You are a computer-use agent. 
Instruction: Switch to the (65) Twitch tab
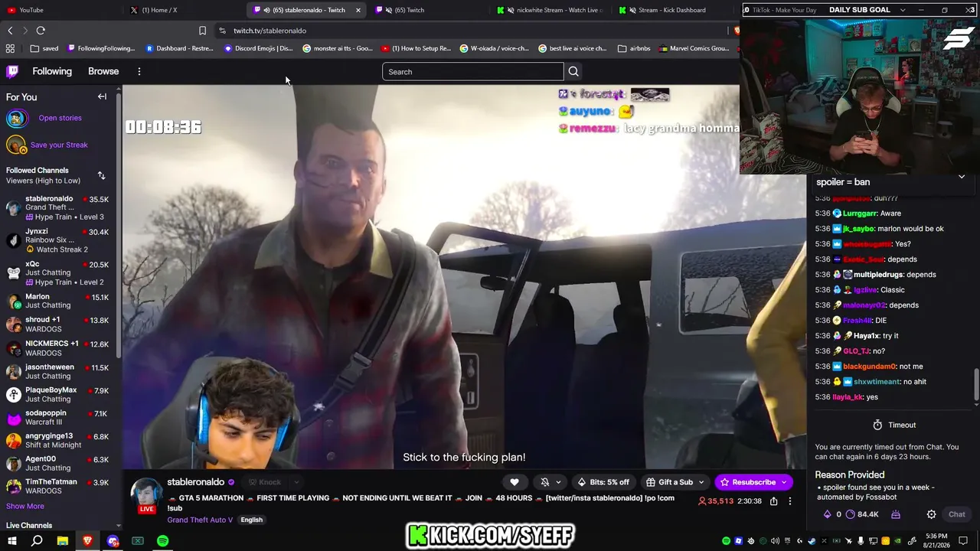click(430, 10)
